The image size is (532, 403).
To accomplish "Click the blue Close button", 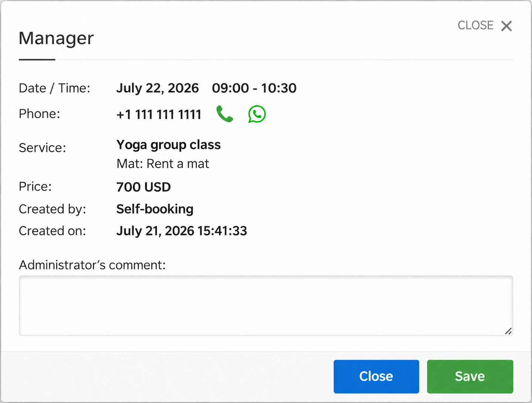I will 376,376.
